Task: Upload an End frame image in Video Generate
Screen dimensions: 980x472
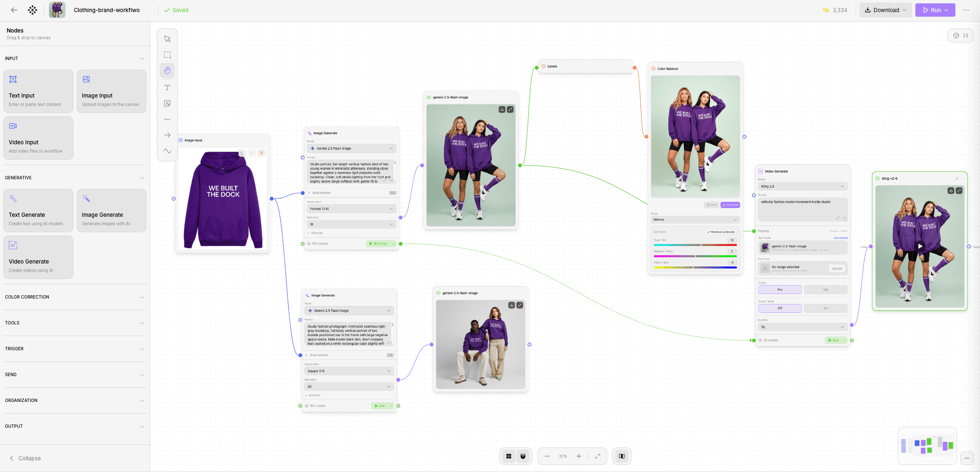Action: coord(837,268)
